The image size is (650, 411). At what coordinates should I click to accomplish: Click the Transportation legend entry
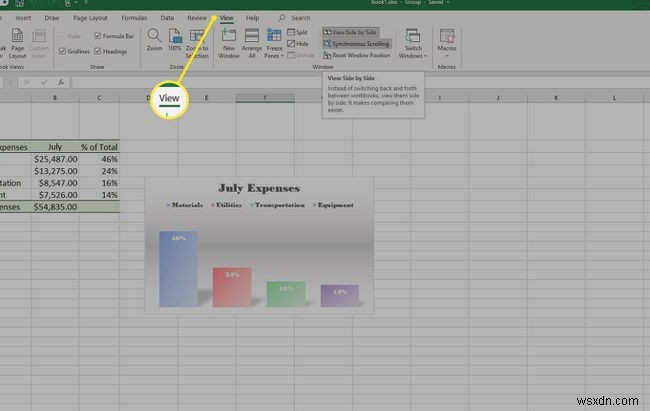[x=277, y=205]
